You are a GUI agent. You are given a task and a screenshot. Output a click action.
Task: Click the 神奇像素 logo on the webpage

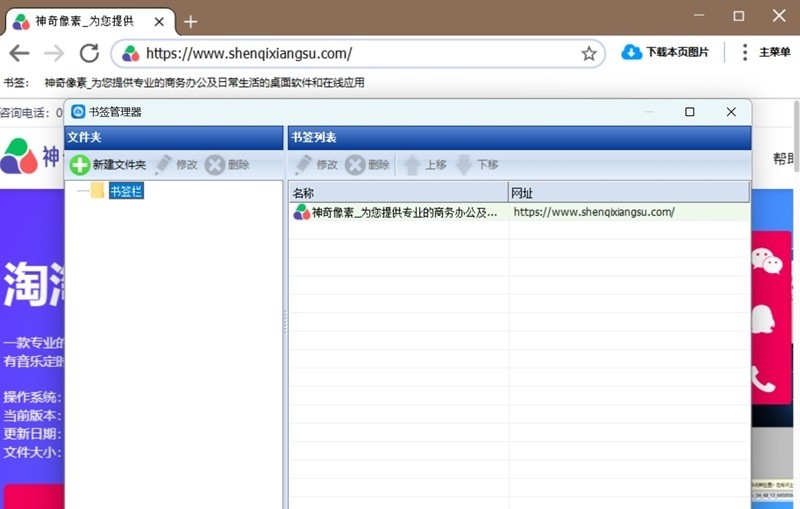(32, 157)
